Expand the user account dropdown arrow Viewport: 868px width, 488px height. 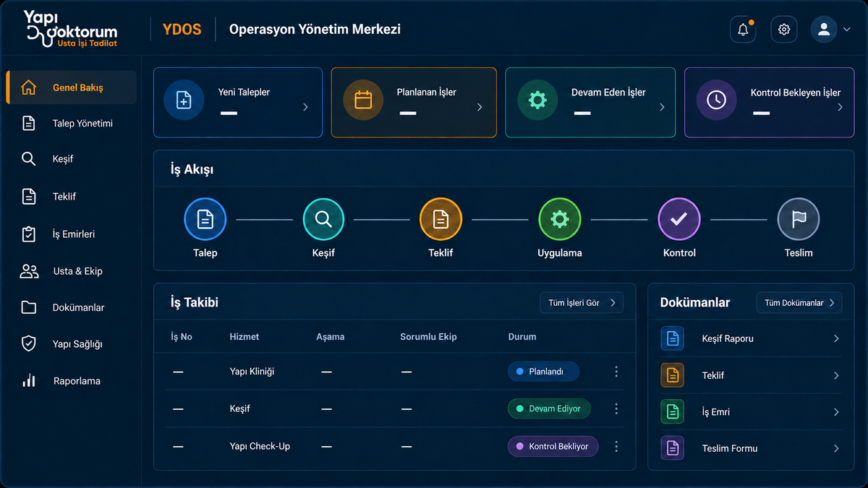pyautogui.click(x=847, y=30)
